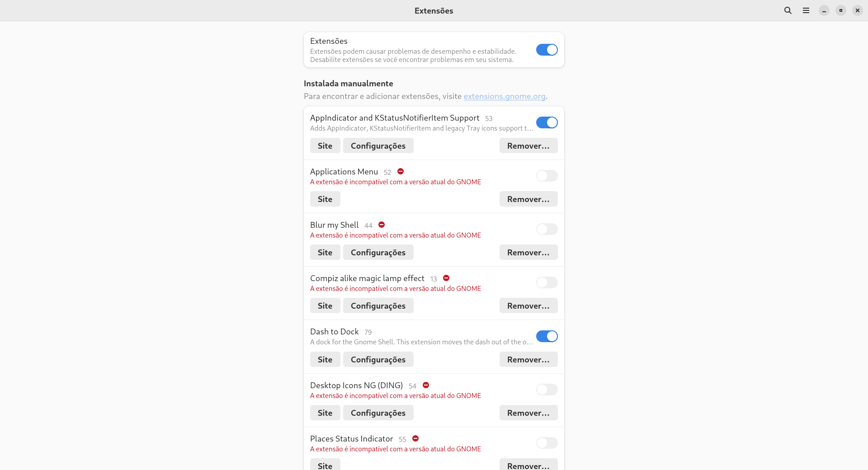Remove the Places Status Indicator extension

pyautogui.click(x=528, y=465)
